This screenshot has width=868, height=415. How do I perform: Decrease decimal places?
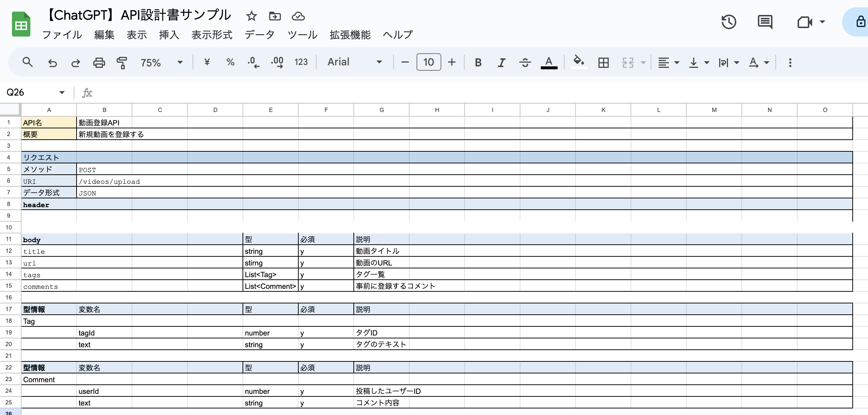click(253, 62)
